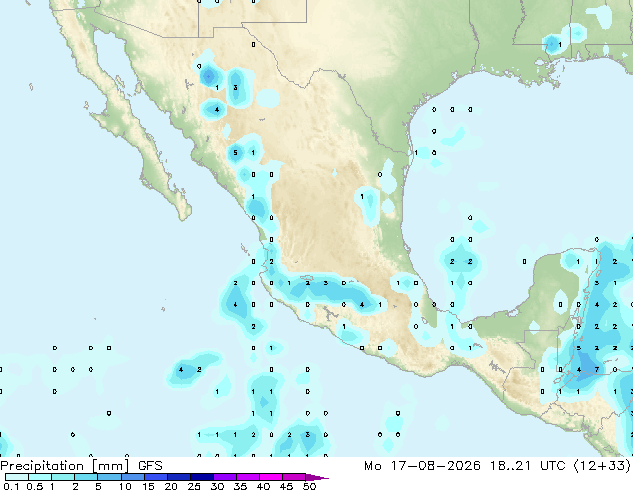Viewport: 634px width, 490px height.
Task: Pick the 10 to 15 mm legend swatch
Action: [x=132, y=477]
